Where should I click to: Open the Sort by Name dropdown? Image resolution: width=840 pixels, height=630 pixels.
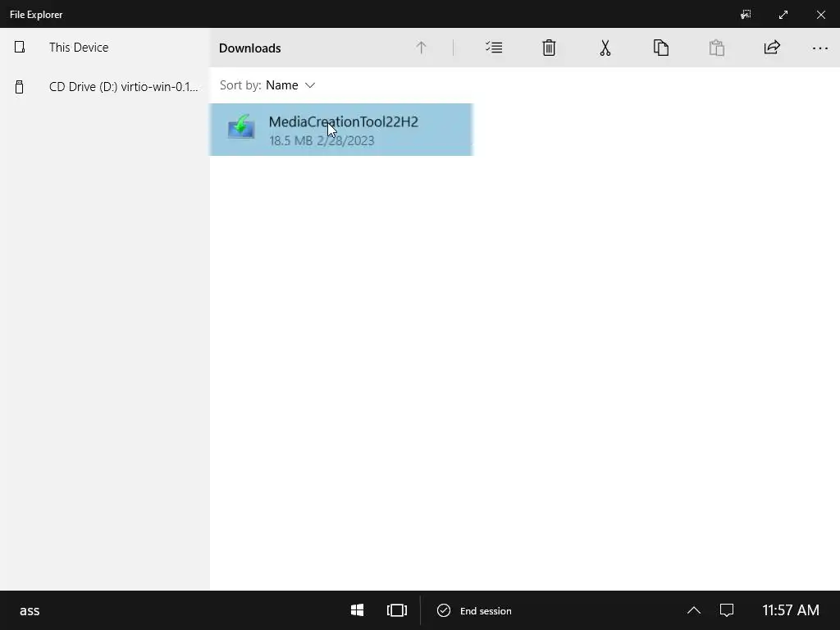tap(267, 85)
